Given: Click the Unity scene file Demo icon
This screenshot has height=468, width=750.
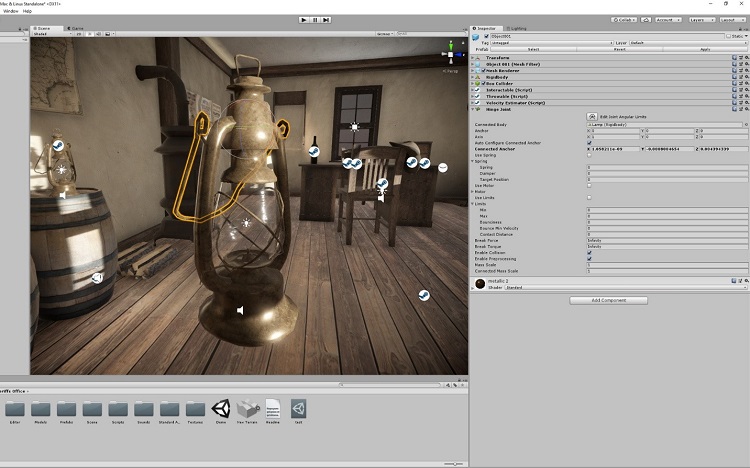Looking at the screenshot, I should pos(221,409).
